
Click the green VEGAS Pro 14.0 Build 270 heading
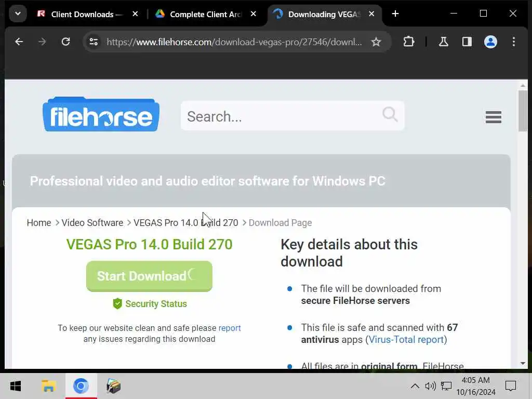coord(149,244)
